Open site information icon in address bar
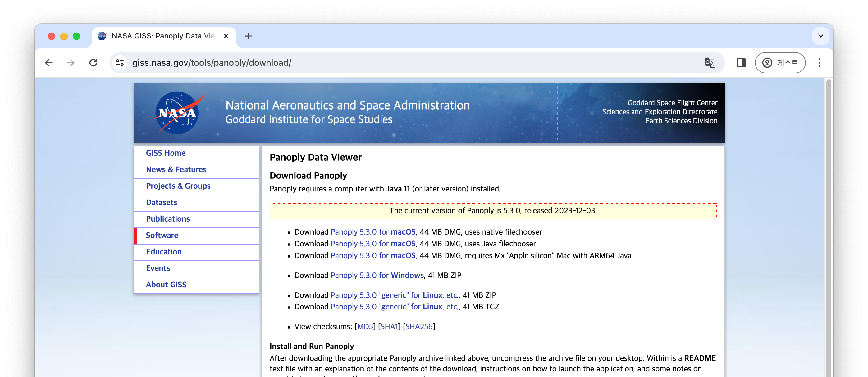Image resolution: width=868 pixels, height=377 pixels. (120, 63)
